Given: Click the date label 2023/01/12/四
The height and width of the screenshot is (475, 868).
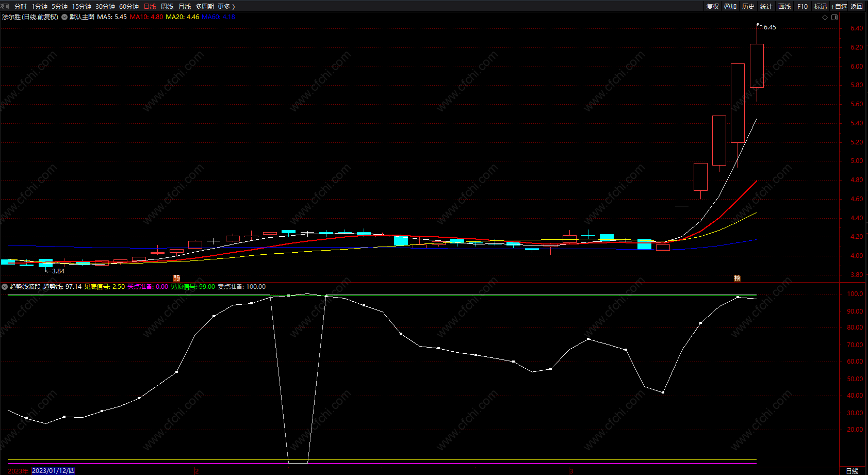Looking at the screenshot, I should tap(54, 471).
